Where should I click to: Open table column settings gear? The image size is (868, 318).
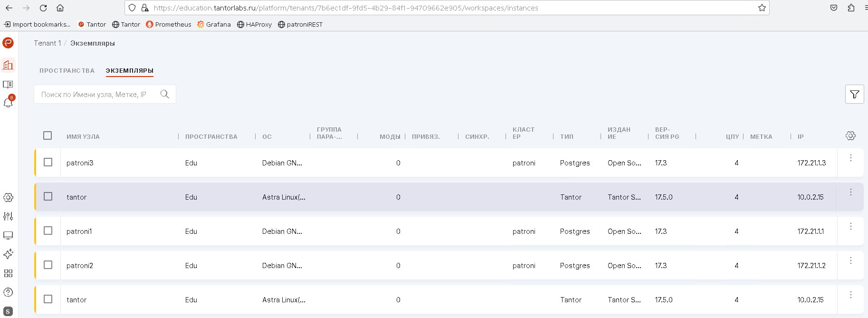(850, 136)
